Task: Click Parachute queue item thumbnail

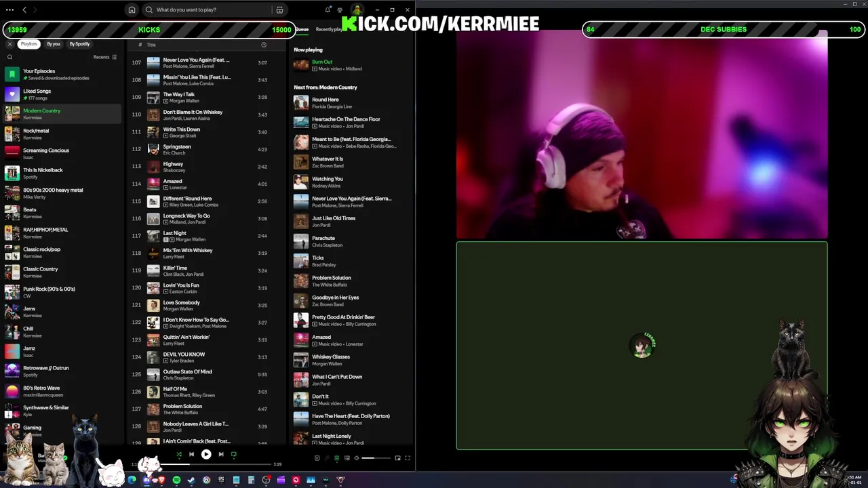Action: tap(300, 241)
